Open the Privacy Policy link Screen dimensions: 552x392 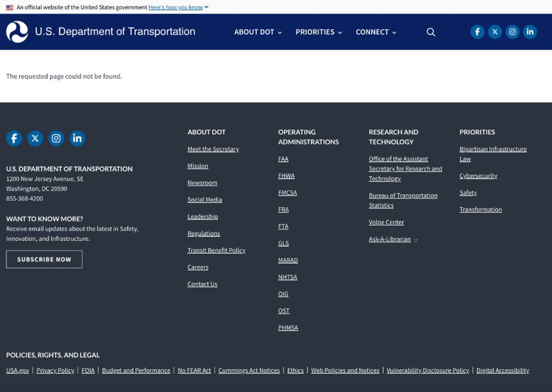(x=55, y=370)
